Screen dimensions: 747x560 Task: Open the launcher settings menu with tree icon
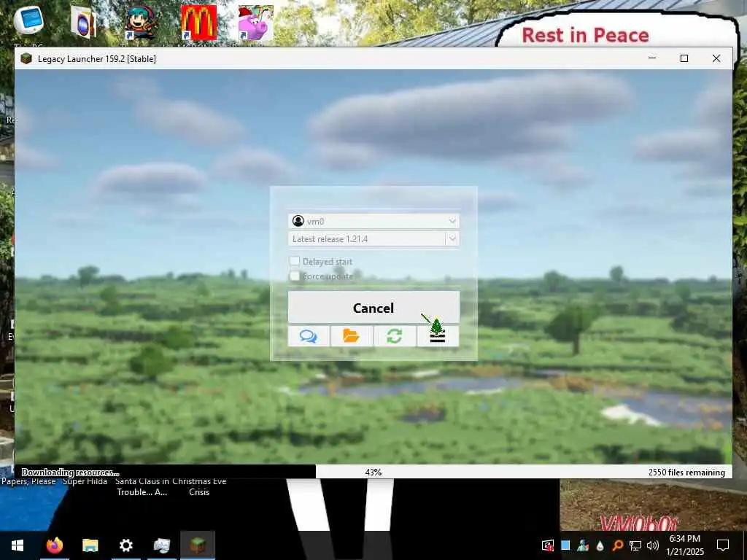(x=438, y=336)
